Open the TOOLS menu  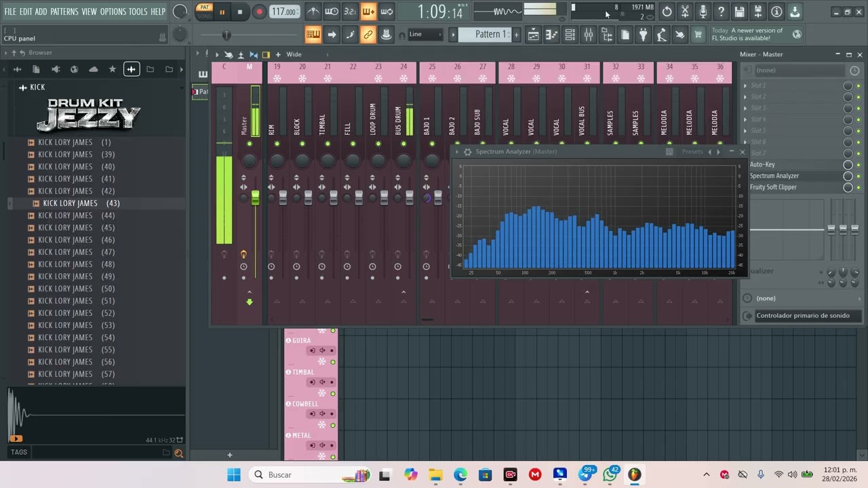click(138, 12)
